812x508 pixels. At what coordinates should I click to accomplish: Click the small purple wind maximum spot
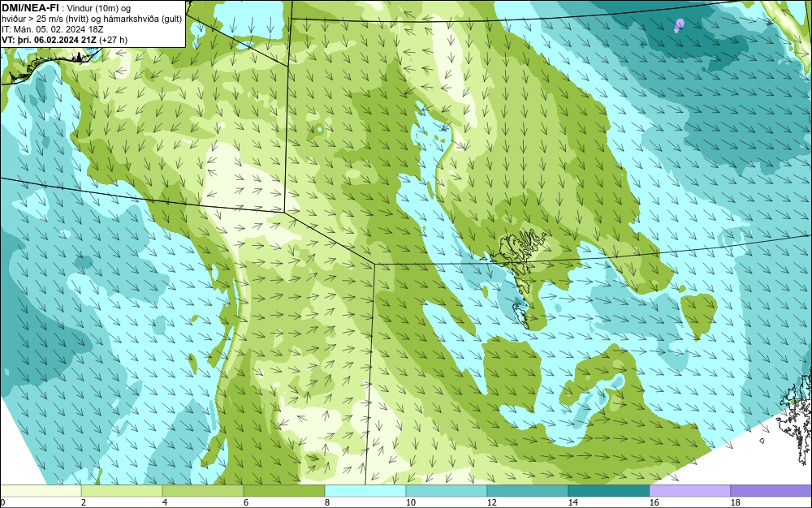tap(679, 25)
